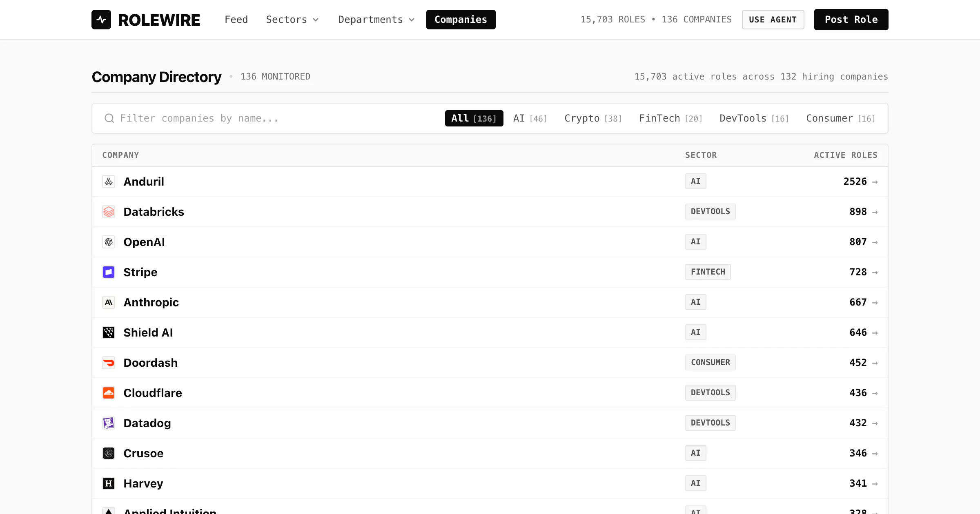Click the Anthropic company logo icon
Image resolution: width=980 pixels, height=514 pixels.
tap(109, 302)
